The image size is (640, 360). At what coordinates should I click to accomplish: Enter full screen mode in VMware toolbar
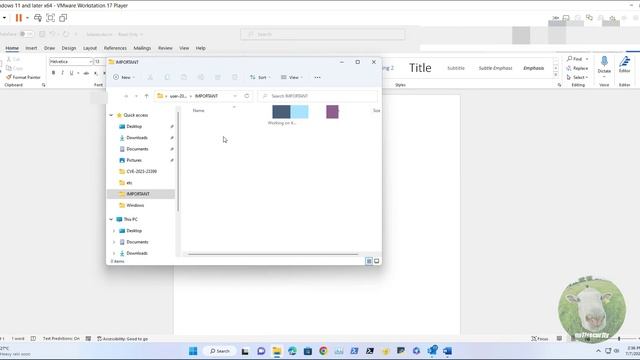coord(51,18)
